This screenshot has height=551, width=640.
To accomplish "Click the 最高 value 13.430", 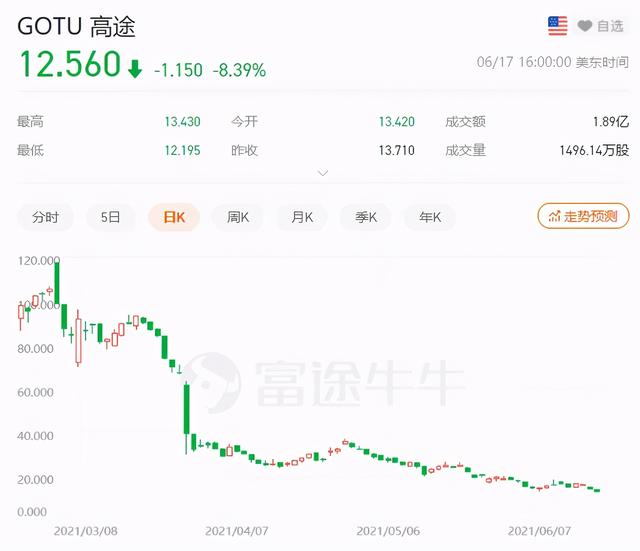I will pyautogui.click(x=182, y=122).
